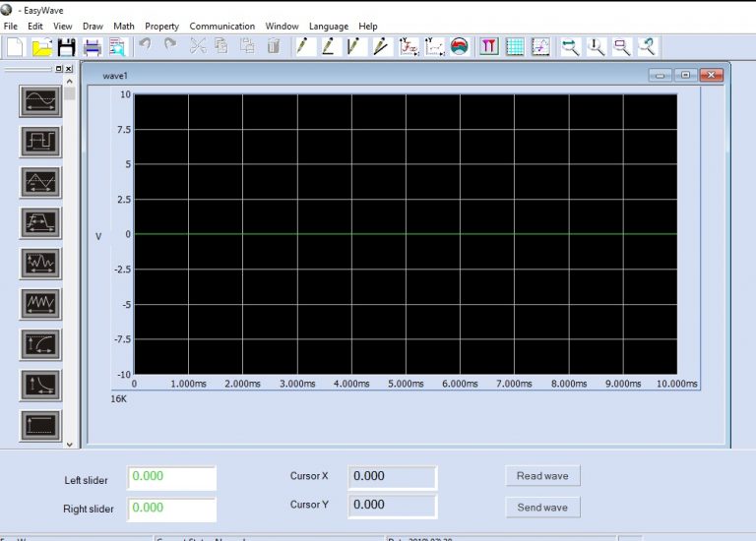756x541 pixels.
Task: Toggle the grid display toolbar icon
Action: click(x=515, y=46)
